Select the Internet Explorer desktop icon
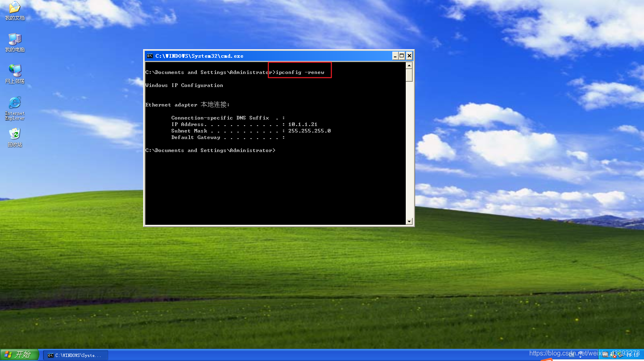Screen dimensions: 644x361 click(15, 108)
